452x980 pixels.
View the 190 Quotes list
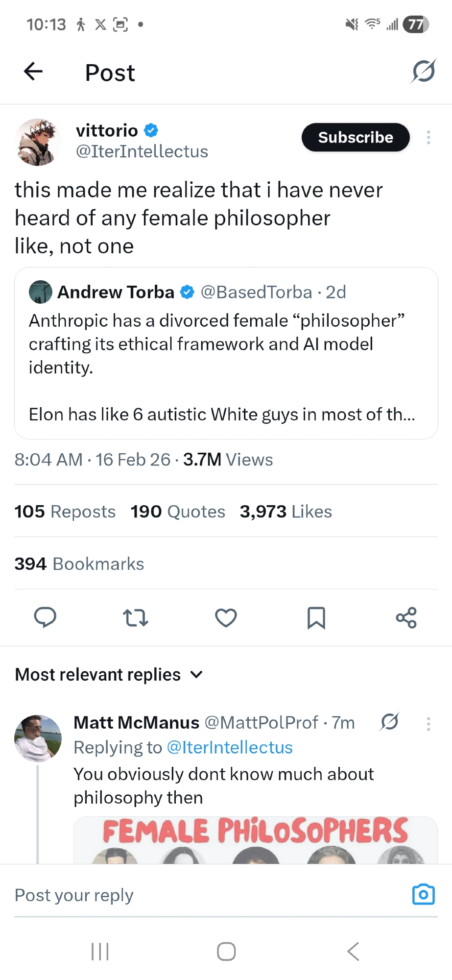coord(178,512)
